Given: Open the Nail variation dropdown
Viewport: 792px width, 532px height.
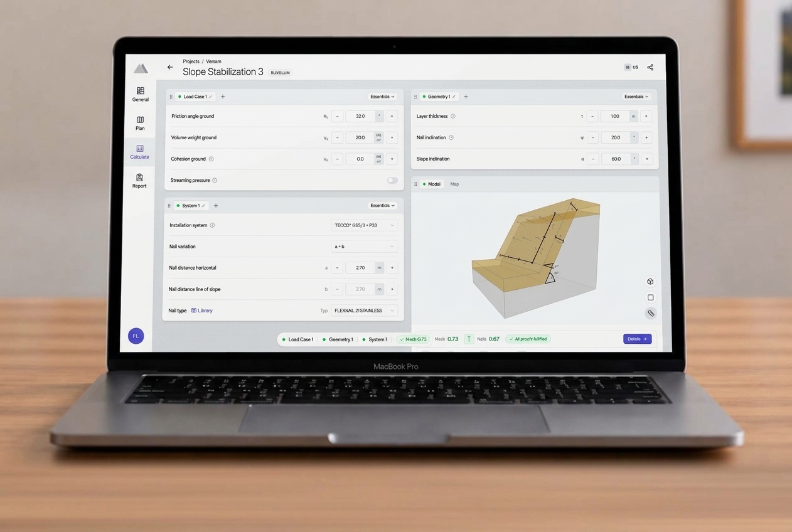Looking at the screenshot, I should pos(364,247).
